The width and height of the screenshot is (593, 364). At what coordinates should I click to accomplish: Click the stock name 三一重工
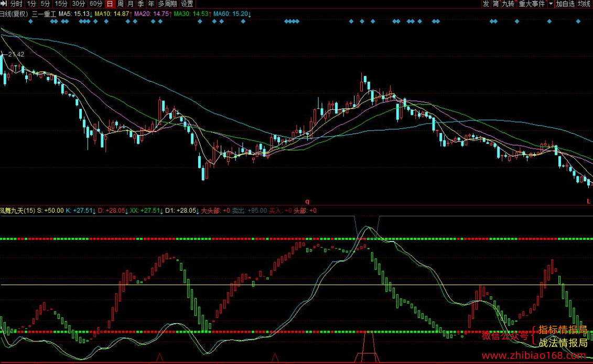coord(44,14)
